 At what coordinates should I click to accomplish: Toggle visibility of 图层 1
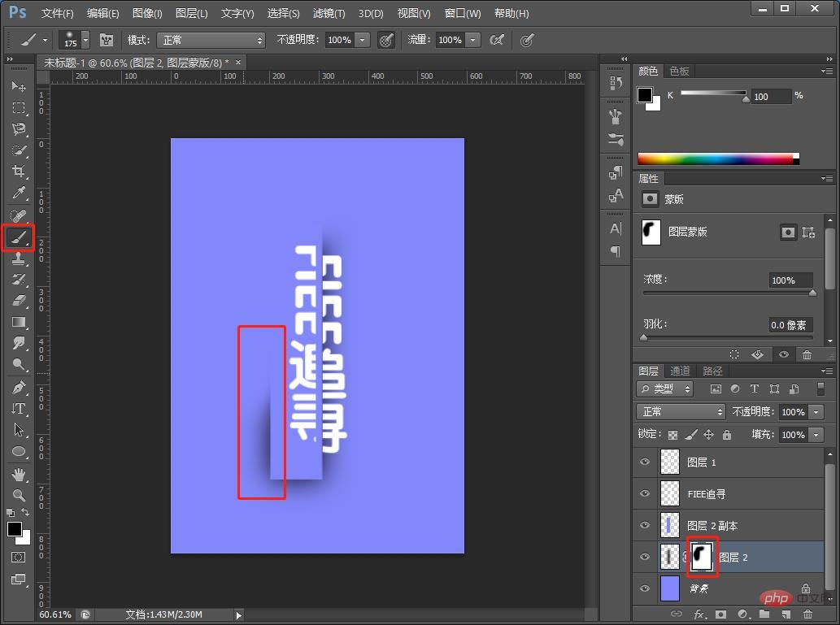(645, 462)
